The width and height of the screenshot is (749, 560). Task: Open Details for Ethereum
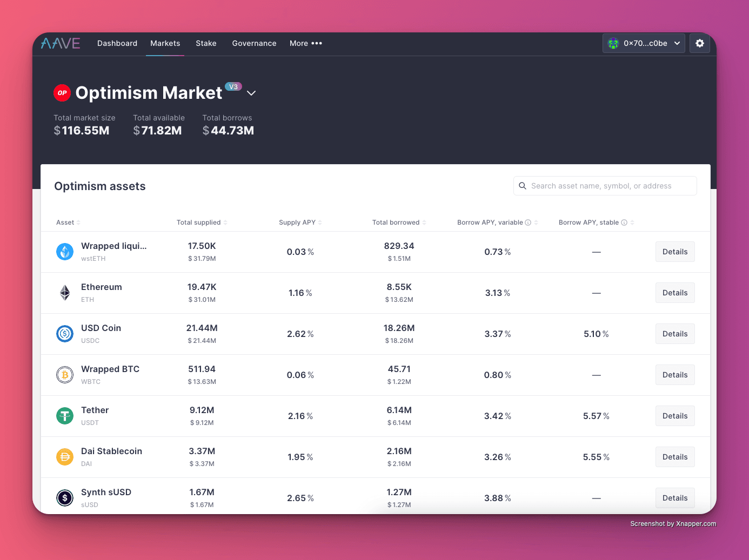tap(675, 293)
